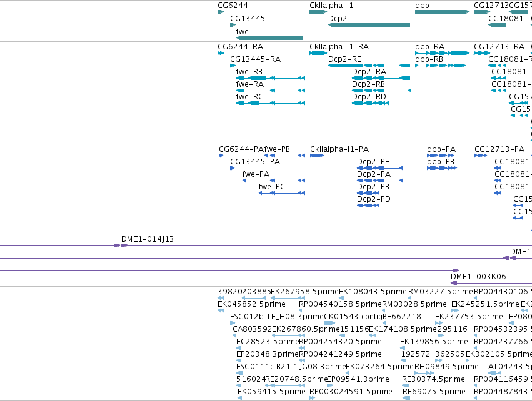Screen dimensions: 532x401
Task: Select the dbo-PA protein label
Action: click(x=441, y=149)
